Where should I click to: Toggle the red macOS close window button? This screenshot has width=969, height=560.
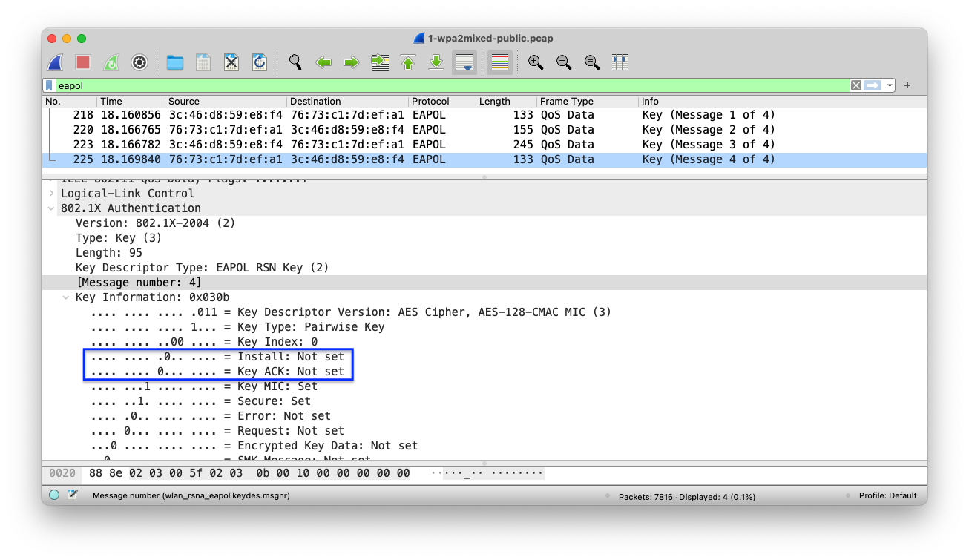pos(52,39)
